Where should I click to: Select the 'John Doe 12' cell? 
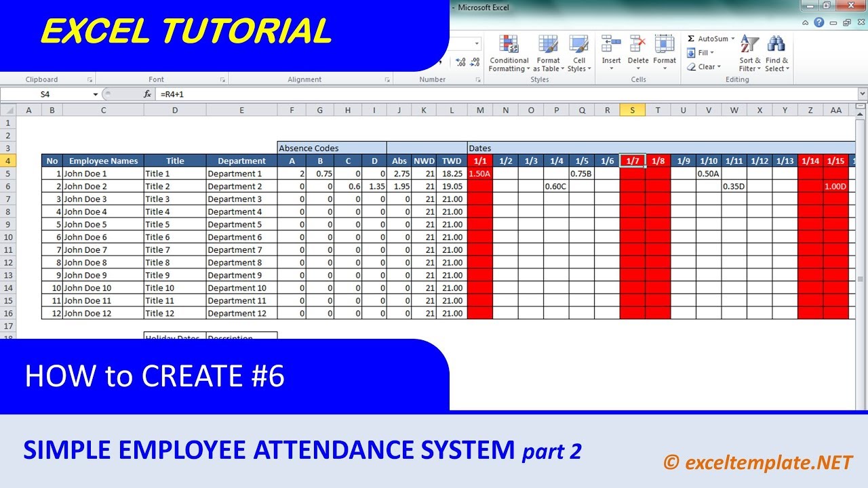[x=103, y=314]
